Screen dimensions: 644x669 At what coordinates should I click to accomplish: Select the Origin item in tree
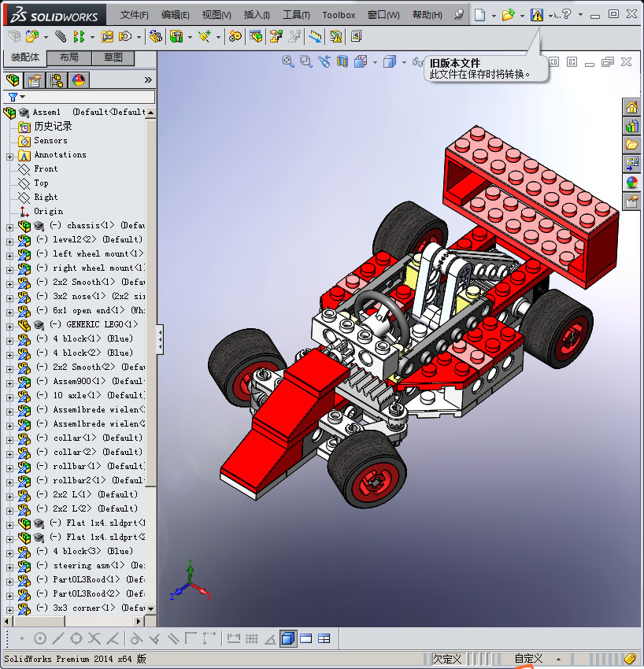pyautogui.click(x=48, y=211)
